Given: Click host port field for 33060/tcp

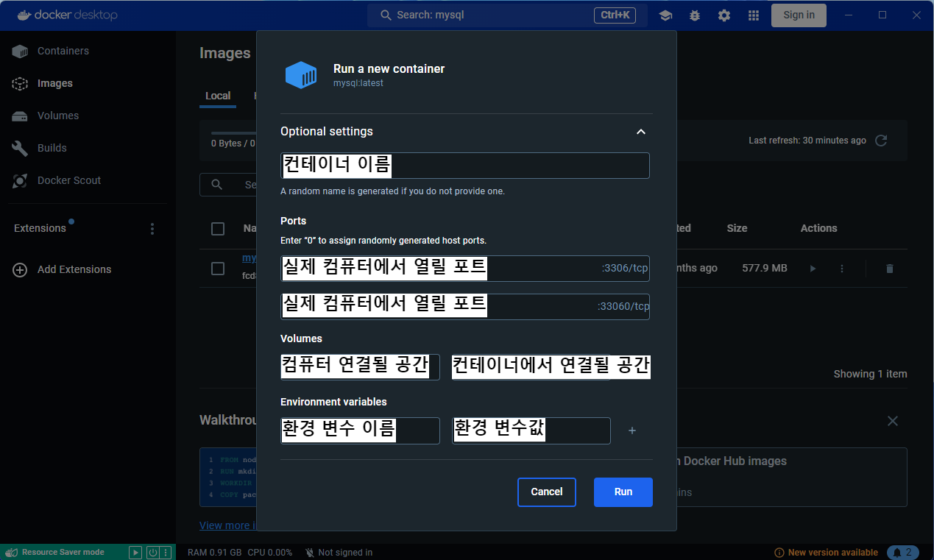Looking at the screenshot, I should click(x=465, y=307).
